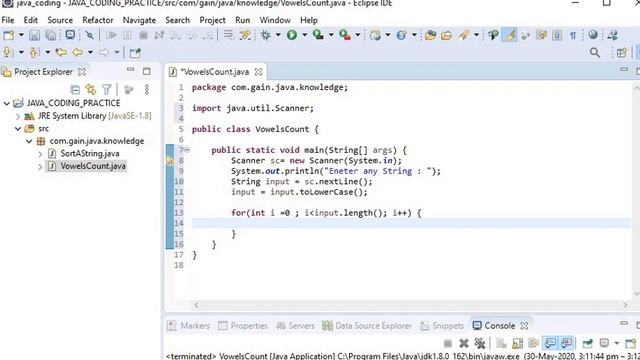Click Remove Launch X in Console

(464, 343)
